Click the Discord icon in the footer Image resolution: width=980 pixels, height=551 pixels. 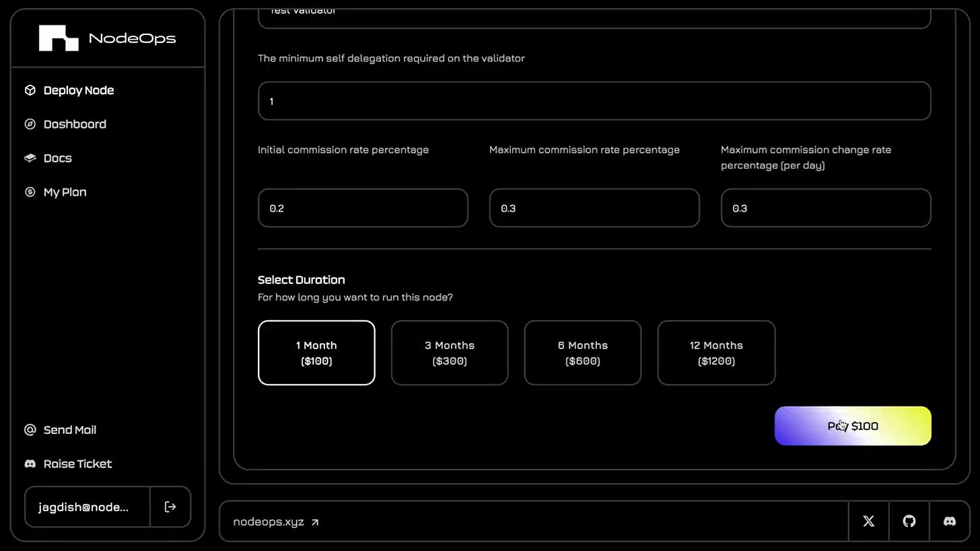pyautogui.click(x=949, y=521)
